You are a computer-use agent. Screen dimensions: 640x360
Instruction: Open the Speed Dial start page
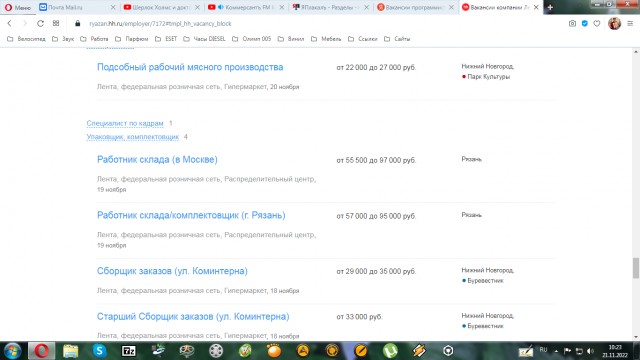tap(56, 24)
